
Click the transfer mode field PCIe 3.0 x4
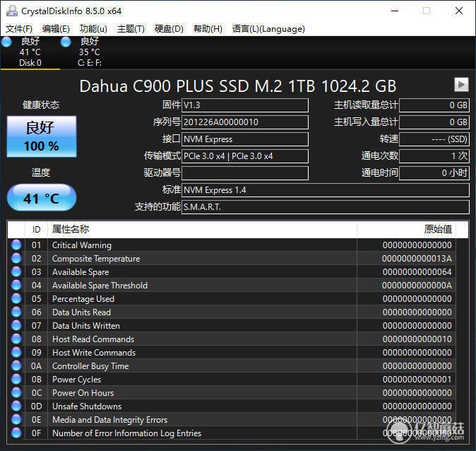click(x=245, y=156)
